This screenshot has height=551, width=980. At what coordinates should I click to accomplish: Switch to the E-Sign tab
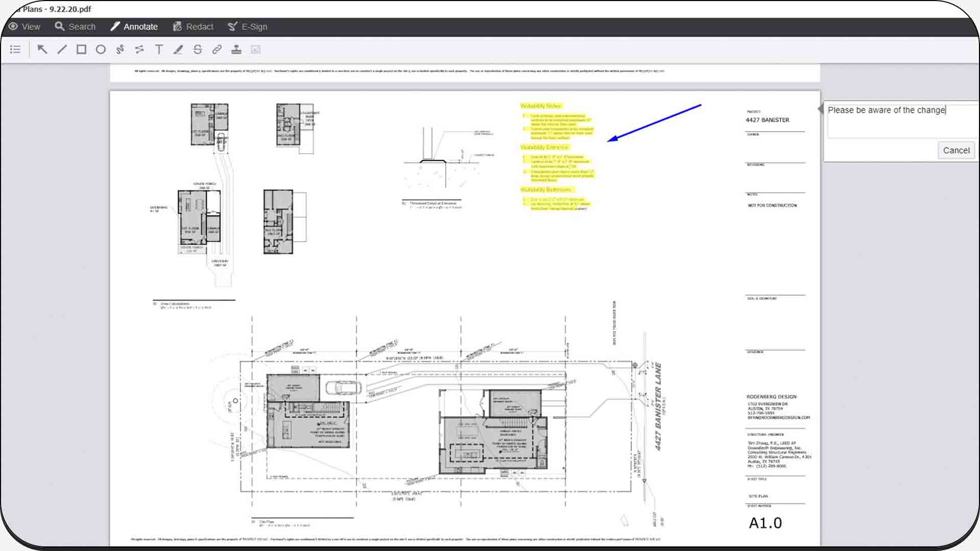pos(248,27)
